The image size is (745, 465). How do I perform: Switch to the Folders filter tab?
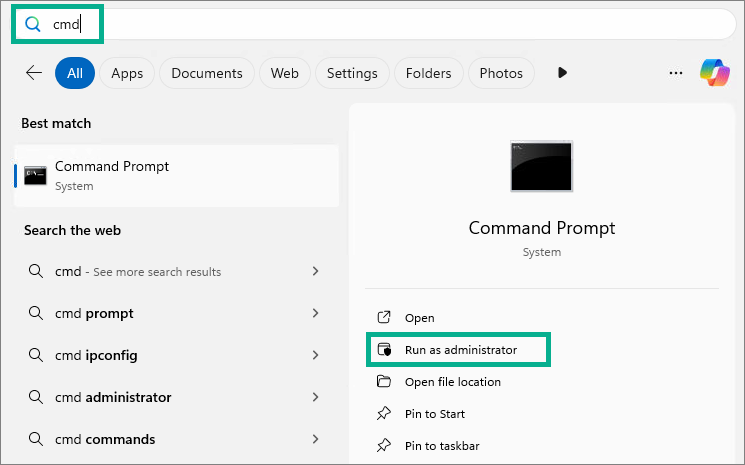pyautogui.click(x=429, y=73)
